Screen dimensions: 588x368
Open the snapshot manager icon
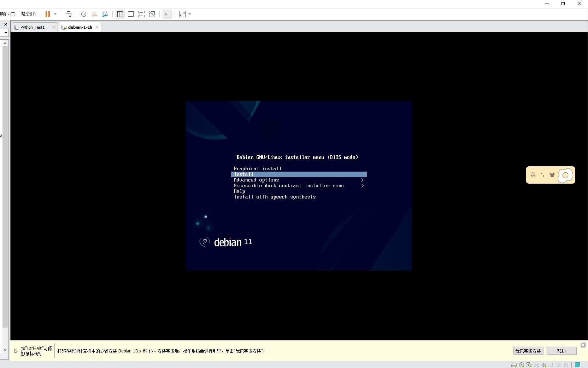tap(105, 14)
